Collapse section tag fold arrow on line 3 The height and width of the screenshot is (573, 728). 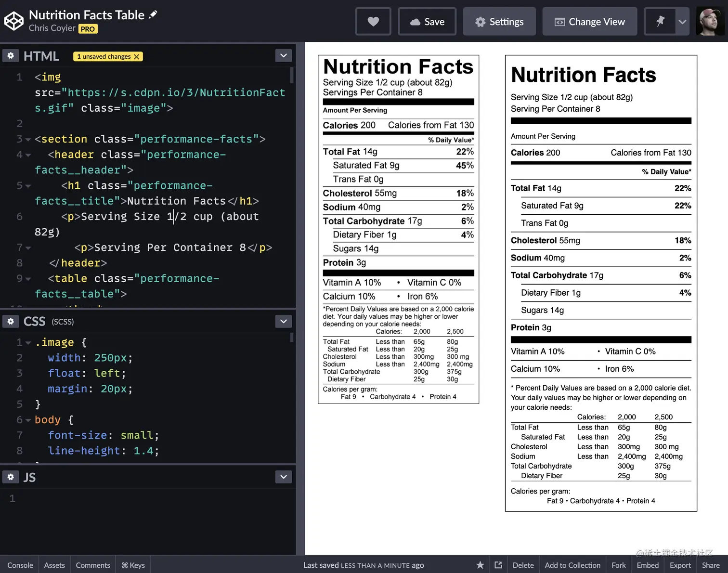pyautogui.click(x=28, y=140)
